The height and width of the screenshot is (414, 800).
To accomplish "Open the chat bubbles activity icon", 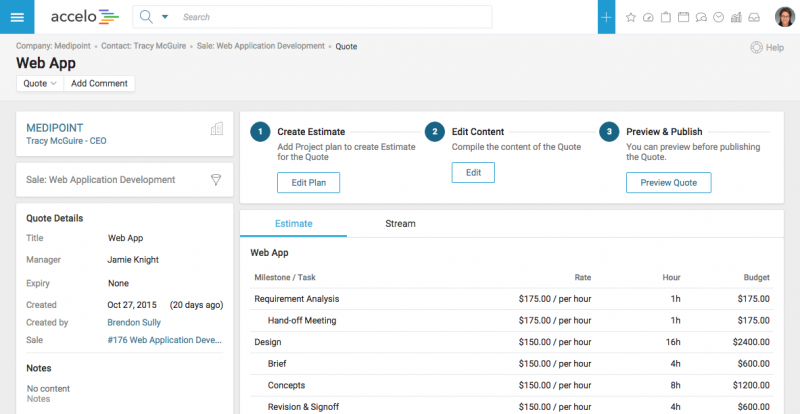I will (x=701, y=17).
